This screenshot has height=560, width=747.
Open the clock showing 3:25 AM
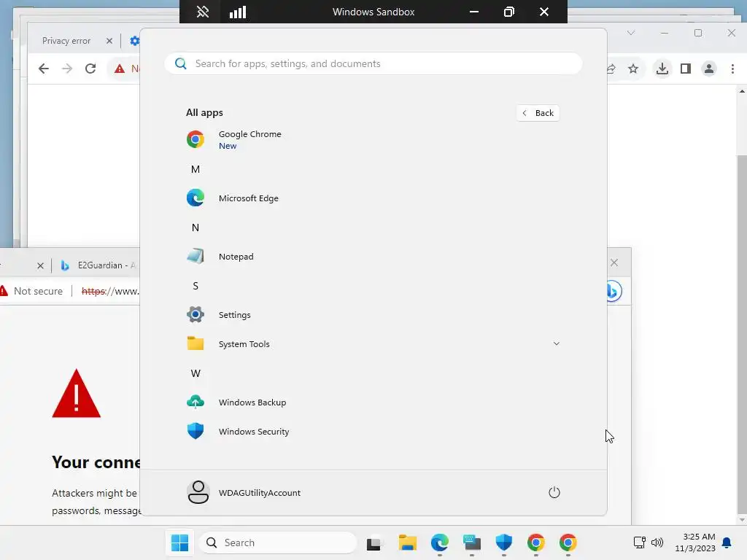tap(695, 542)
